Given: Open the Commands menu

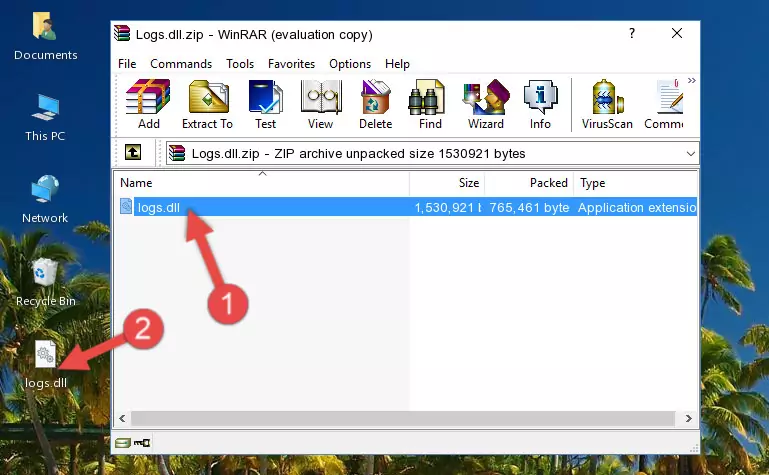Looking at the screenshot, I should (x=181, y=64).
